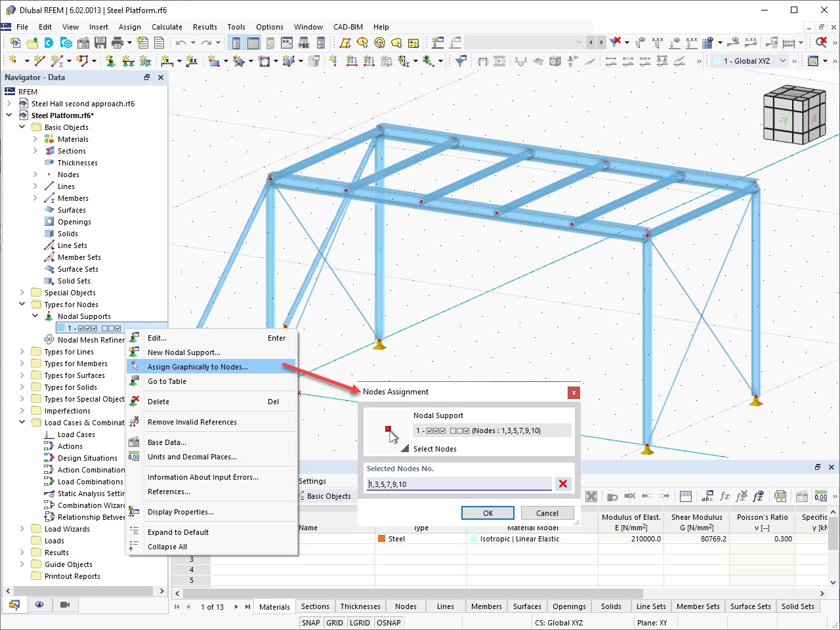
Task: Click the Print icon in the toolbar
Action: point(117,43)
